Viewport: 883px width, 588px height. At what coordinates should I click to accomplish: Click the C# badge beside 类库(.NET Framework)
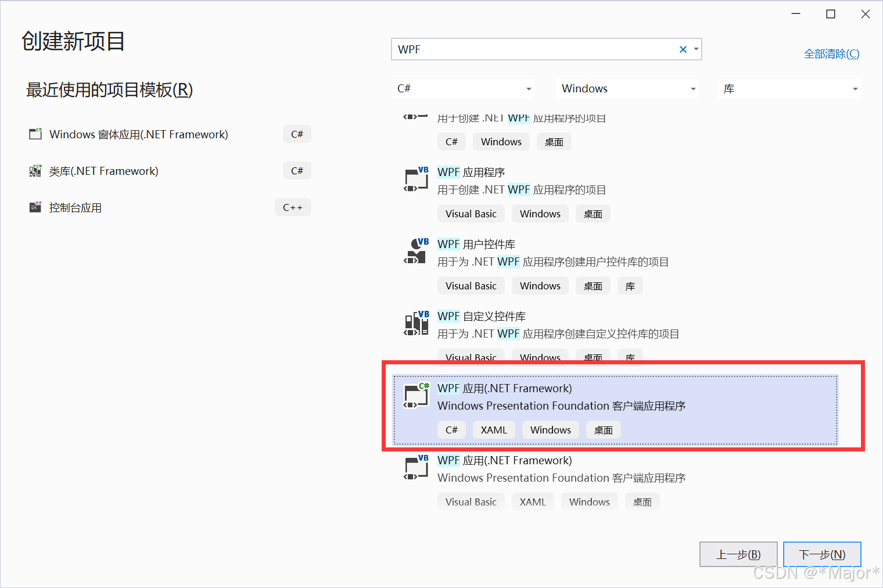pyautogui.click(x=297, y=171)
